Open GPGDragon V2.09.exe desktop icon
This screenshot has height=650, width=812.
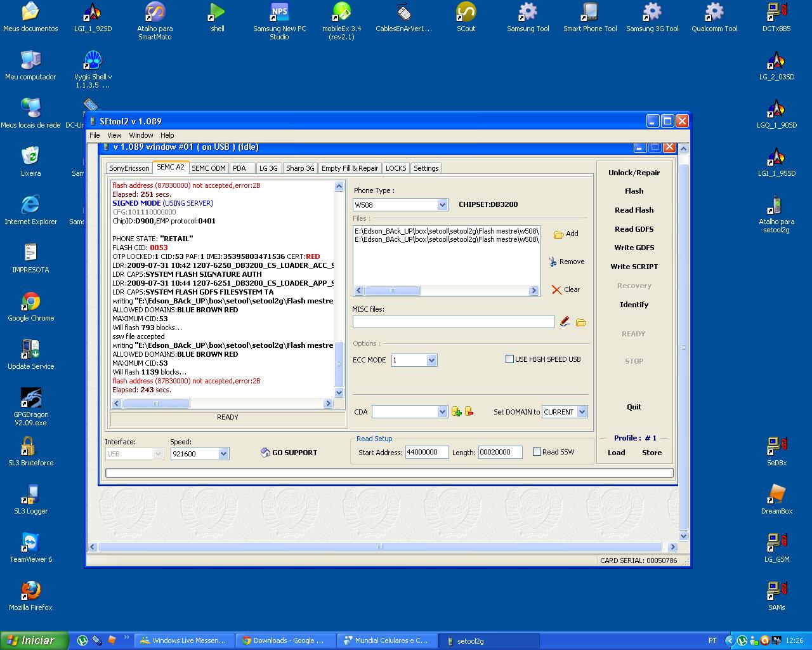[31, 407]
